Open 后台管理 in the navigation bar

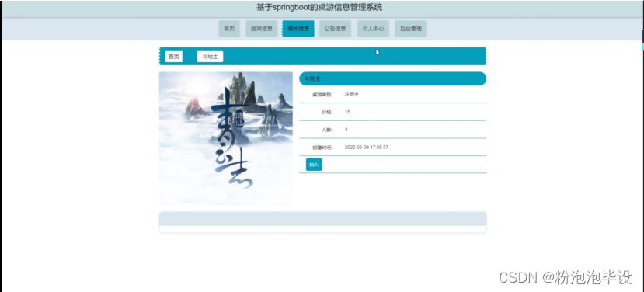tap(411, 29)
